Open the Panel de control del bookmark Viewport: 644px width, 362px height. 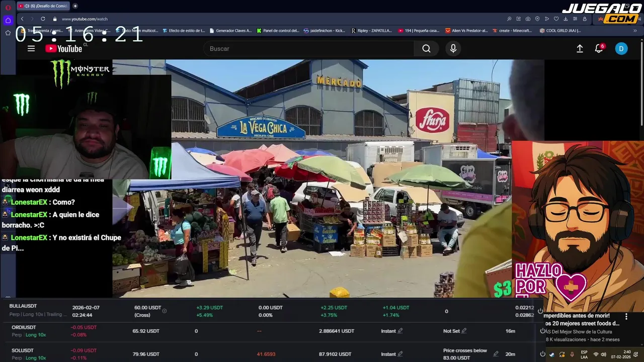point(278,30)
